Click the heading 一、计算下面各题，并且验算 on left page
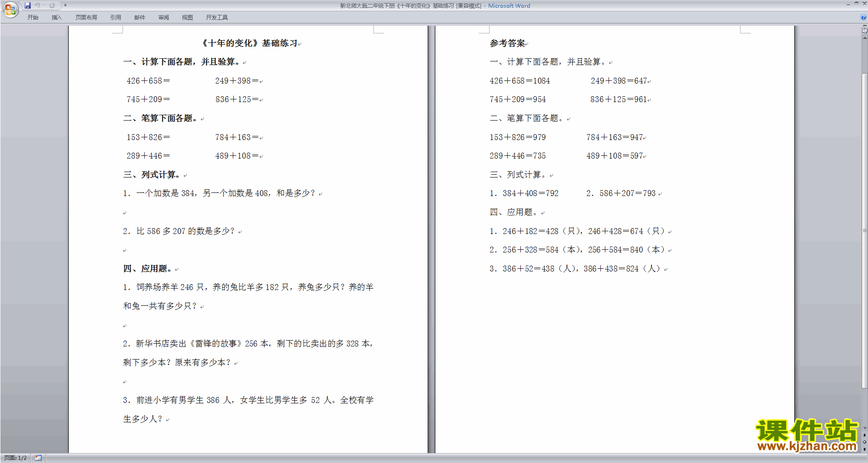The image size is (868, 463). coord(182,62)
